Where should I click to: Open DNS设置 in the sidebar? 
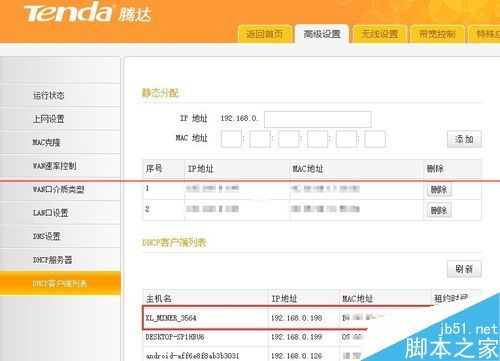pos(60,236)
